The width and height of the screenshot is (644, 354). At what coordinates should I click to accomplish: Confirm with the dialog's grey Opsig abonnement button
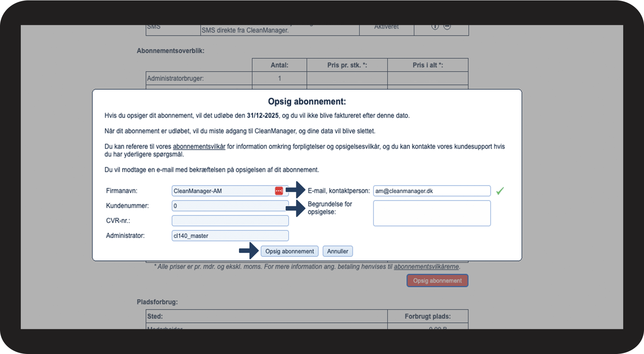point(289,251)
